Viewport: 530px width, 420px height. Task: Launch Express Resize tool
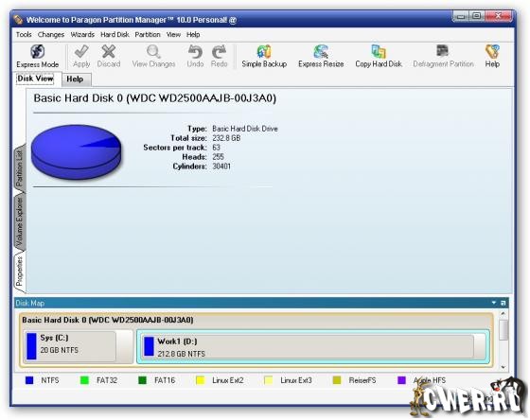(321, 56)
